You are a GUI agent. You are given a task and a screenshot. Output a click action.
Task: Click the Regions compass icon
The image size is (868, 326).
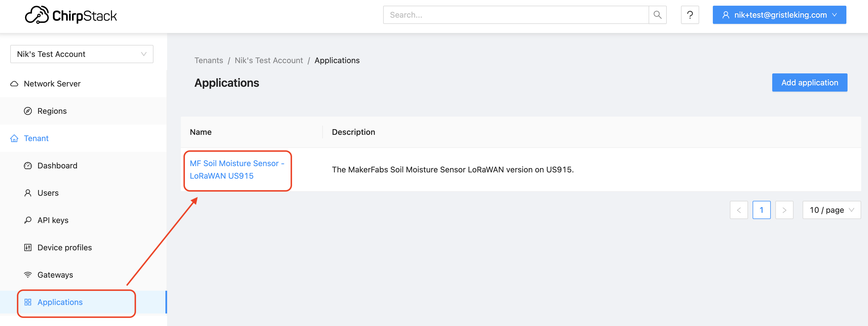pos(28,111)
